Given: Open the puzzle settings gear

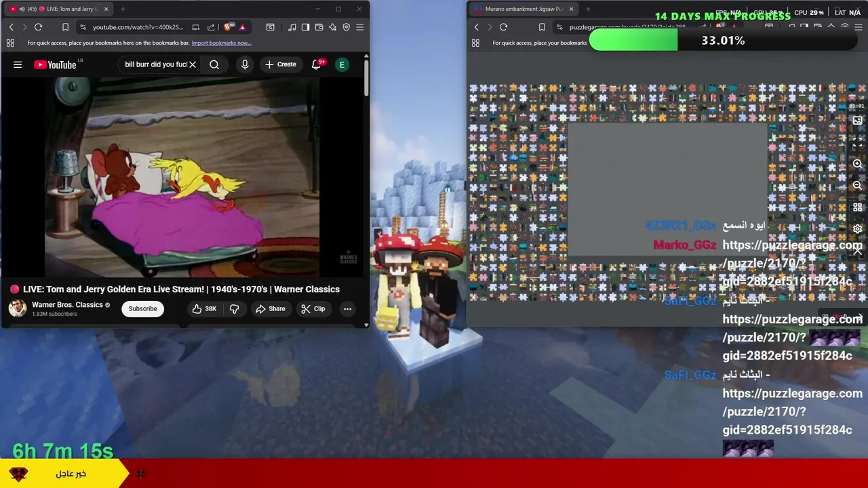Looking at the screenshot, I should click(x=857, y=228).
